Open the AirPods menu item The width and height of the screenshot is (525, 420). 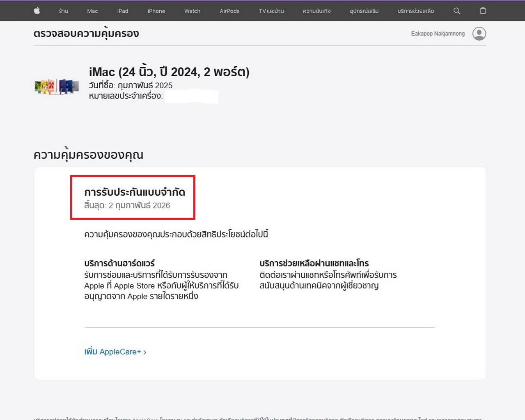click(229, 11)
